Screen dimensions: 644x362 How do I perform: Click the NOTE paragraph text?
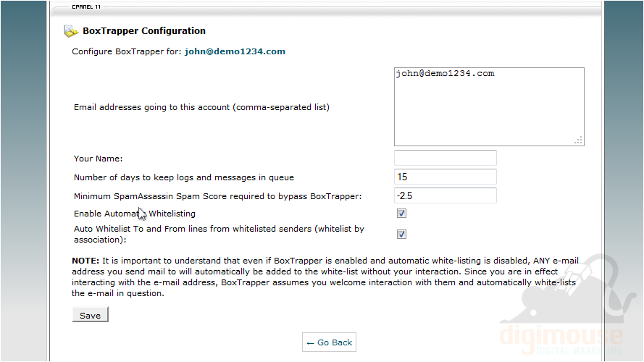point(325,277)
